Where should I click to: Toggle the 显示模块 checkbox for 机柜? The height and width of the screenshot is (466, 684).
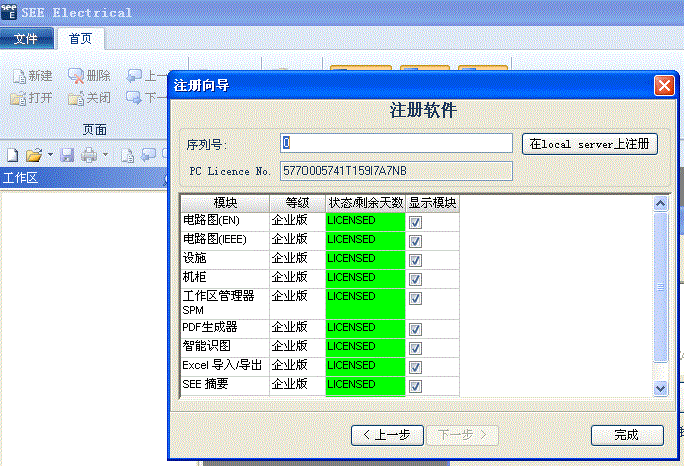(x=415, y=279)
